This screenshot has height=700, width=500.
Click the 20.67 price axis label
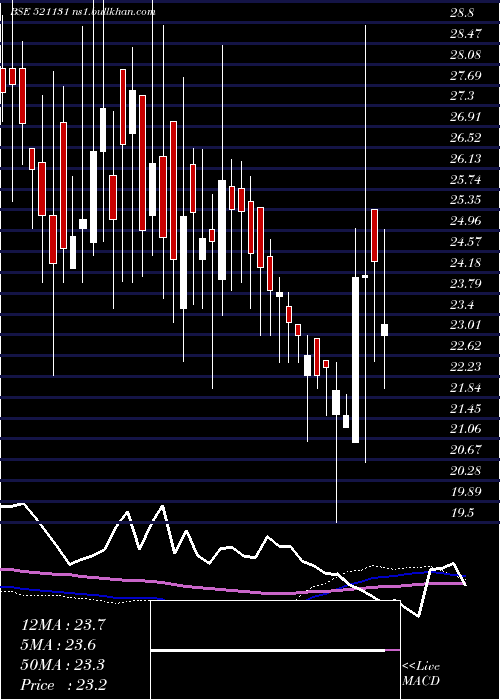[x=465, y=450]
